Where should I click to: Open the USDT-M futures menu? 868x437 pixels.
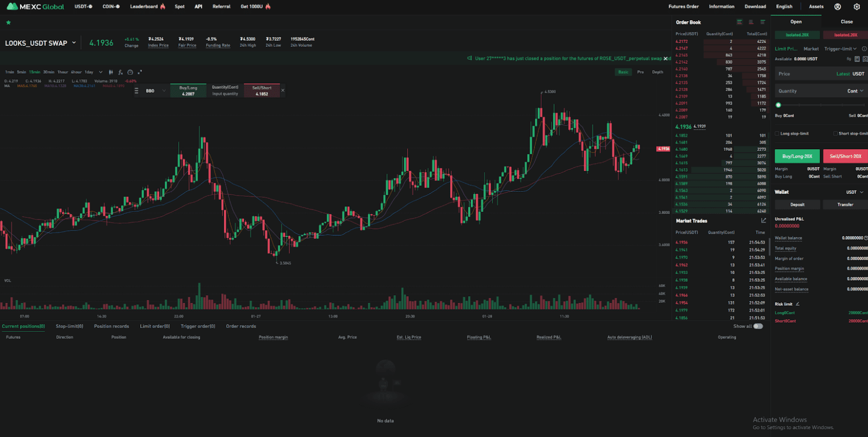(x=84, y=7)
